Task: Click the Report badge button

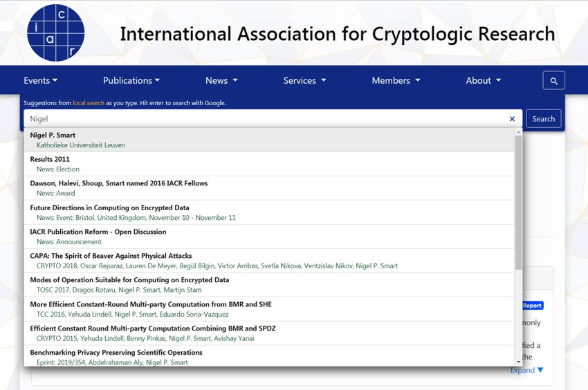Action: click(533, 306)
